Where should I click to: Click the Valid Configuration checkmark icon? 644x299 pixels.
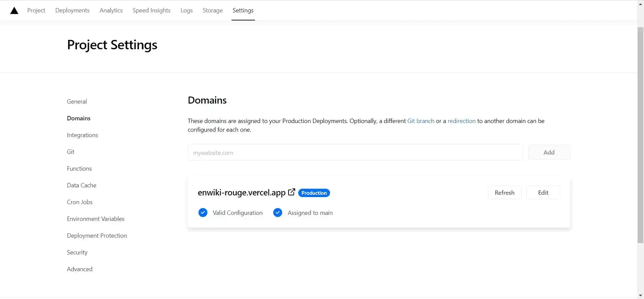pos(203,213)
